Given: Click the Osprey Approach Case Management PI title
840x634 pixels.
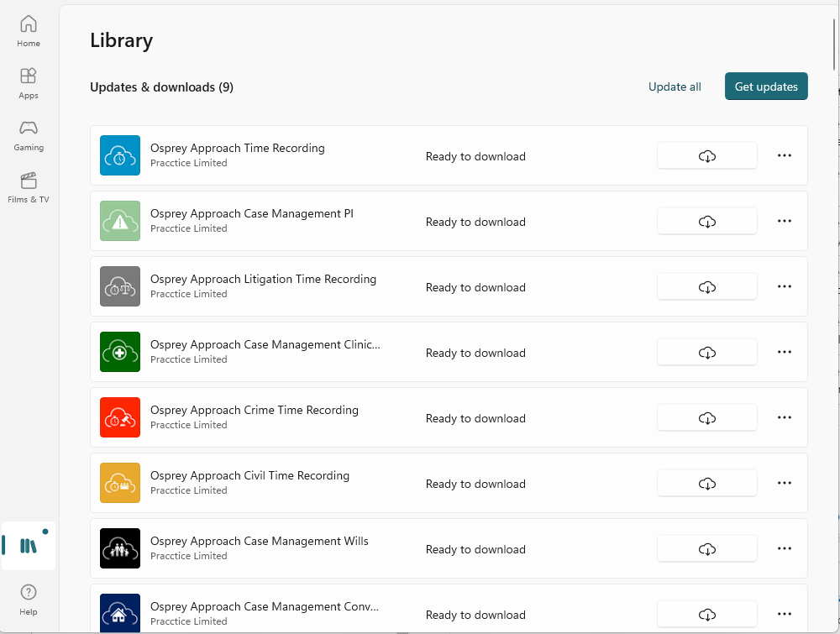Looking at the screenshot, I should click(252, 213).
